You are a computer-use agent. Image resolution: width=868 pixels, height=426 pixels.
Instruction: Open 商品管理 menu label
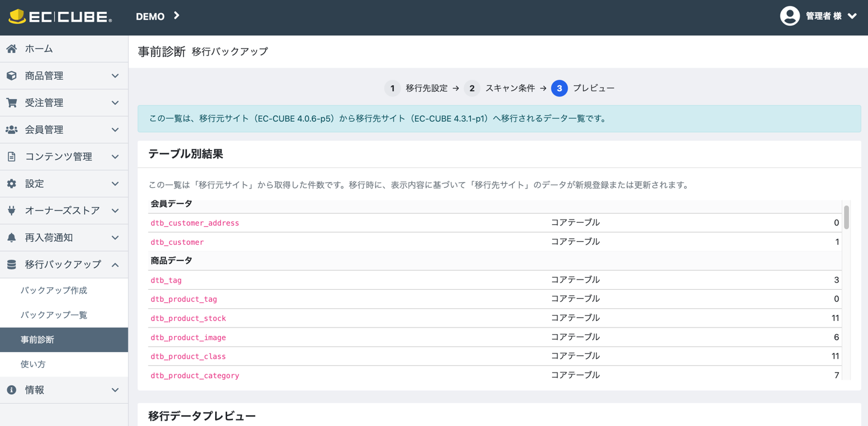[44, 76]
